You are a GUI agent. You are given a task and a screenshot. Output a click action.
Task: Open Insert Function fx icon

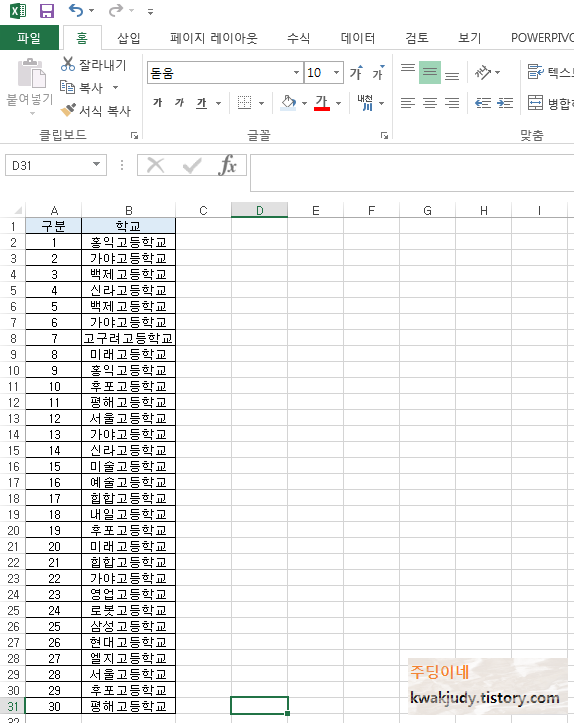pos(228,165)
